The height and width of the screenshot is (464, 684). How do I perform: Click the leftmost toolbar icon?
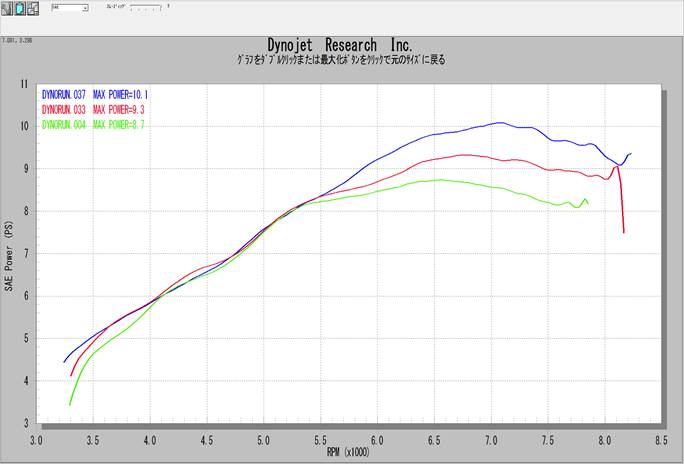click(7, 8)
